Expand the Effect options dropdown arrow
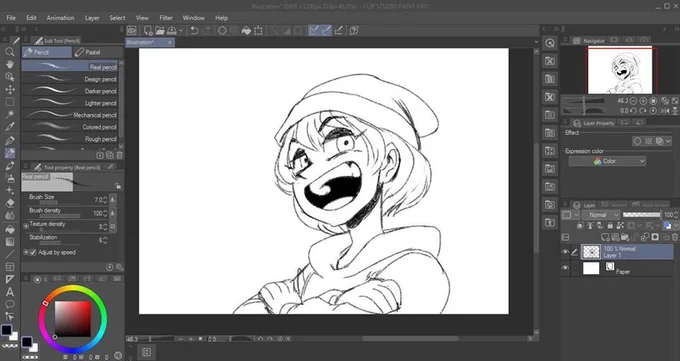 [668, 141]
